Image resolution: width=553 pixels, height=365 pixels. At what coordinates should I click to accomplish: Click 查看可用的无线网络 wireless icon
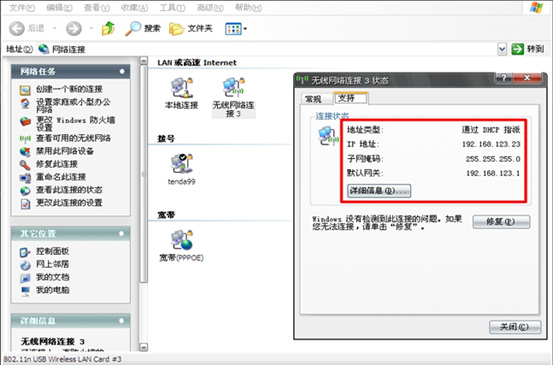25,139
